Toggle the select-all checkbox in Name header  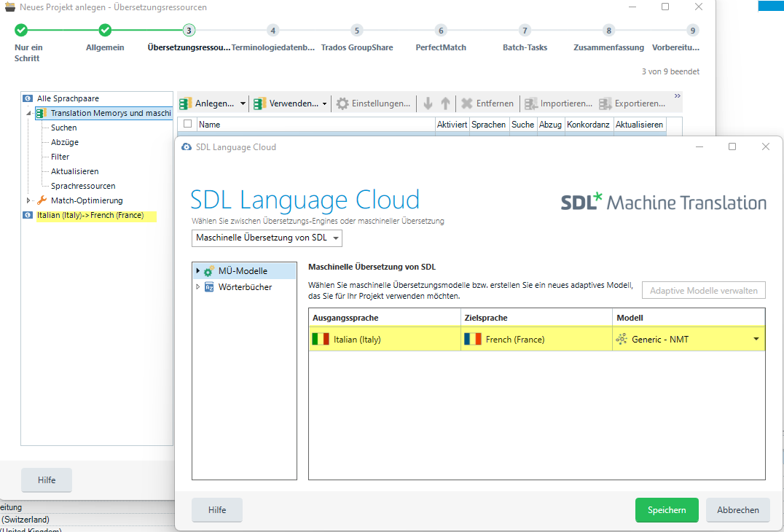187,124
